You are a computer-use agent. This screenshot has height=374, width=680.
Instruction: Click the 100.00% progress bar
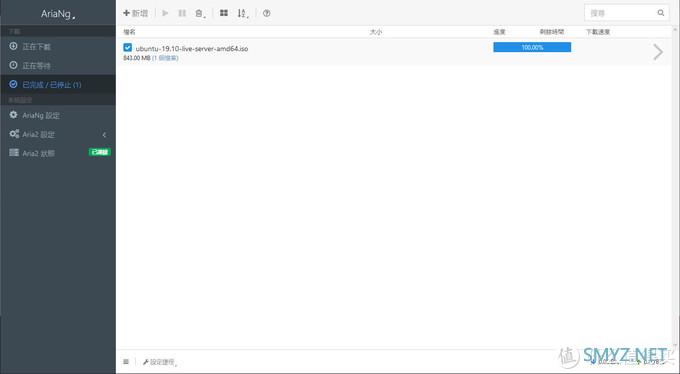[x=532, y=47]
